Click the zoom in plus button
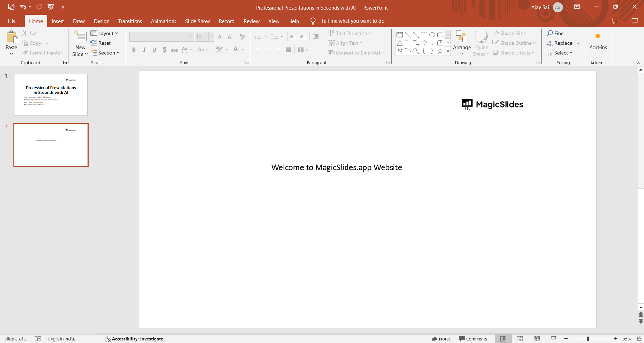644x343 pixels. pos(615,339)
